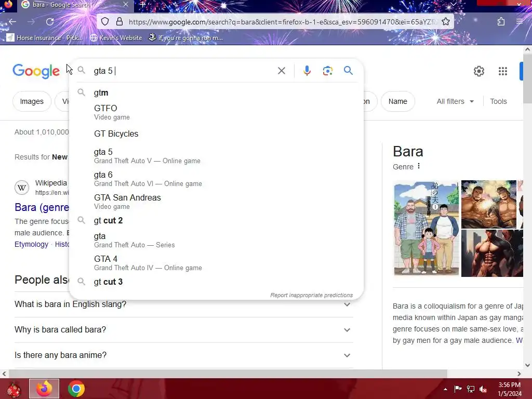Expand 'Is there any bara anime?'
This screenshot has height=399, width=532.
[184, 355]
